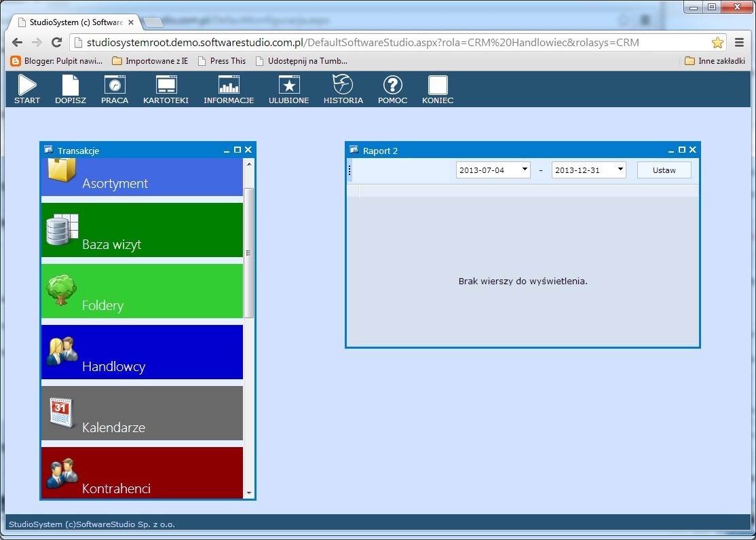Open HISTORIA from the toolbar
756x540 pixels.
[343, 85]
